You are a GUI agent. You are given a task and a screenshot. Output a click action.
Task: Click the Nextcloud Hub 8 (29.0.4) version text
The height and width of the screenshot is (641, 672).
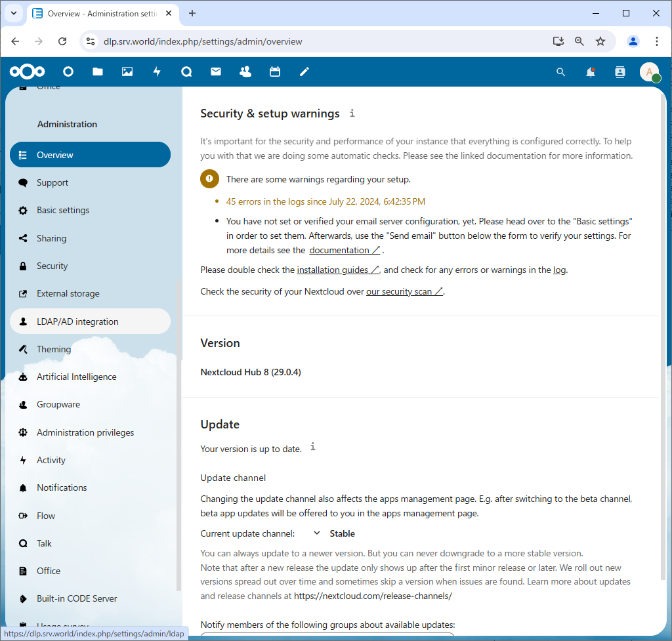[x=251, y=372]
